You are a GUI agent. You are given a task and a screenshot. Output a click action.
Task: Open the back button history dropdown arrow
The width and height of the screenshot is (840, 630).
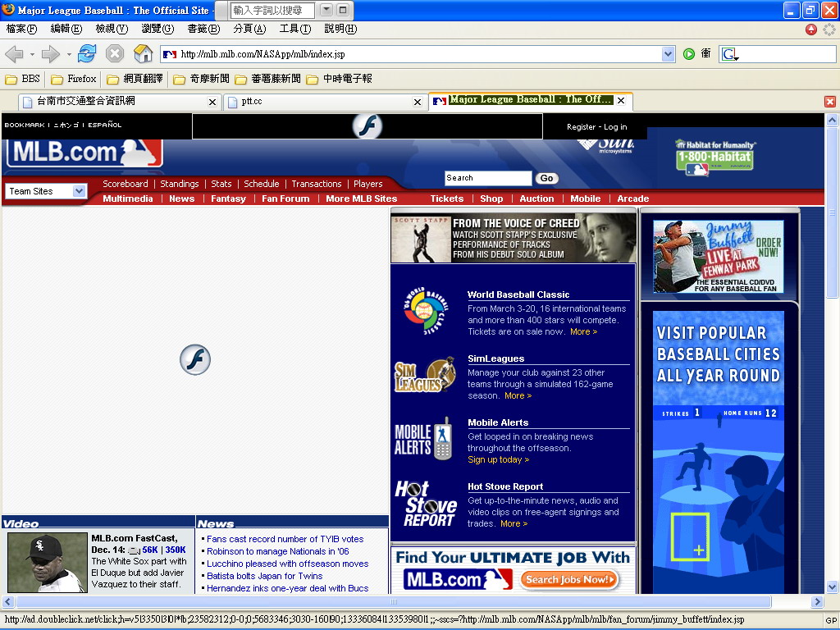click(32, 55)
